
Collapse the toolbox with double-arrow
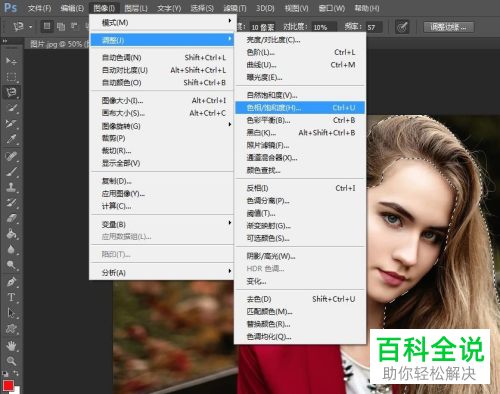[x=5, y=41]
